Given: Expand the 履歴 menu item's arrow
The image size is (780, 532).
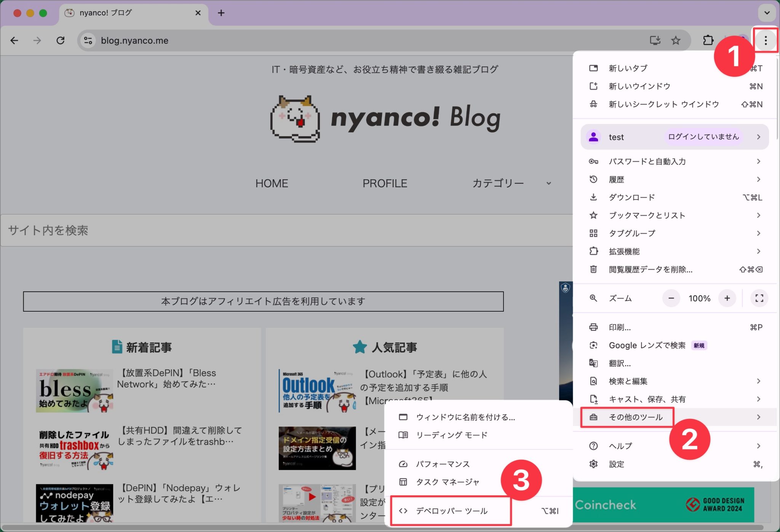Looking at the screenshot, I should click(x=759, y=179).
